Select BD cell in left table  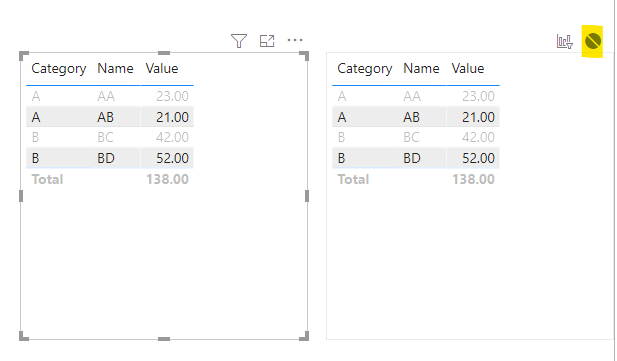[x=106, y=158]
